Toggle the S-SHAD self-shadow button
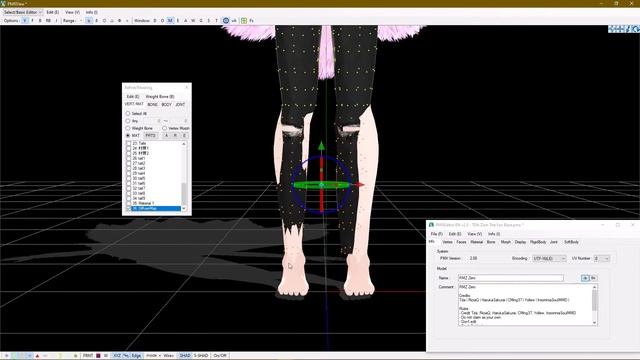The height and width of the screenshot is (360, 640). 201,356
